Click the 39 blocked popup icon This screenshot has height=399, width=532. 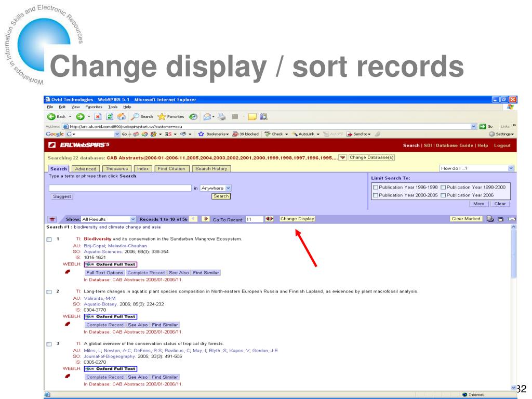235,134
